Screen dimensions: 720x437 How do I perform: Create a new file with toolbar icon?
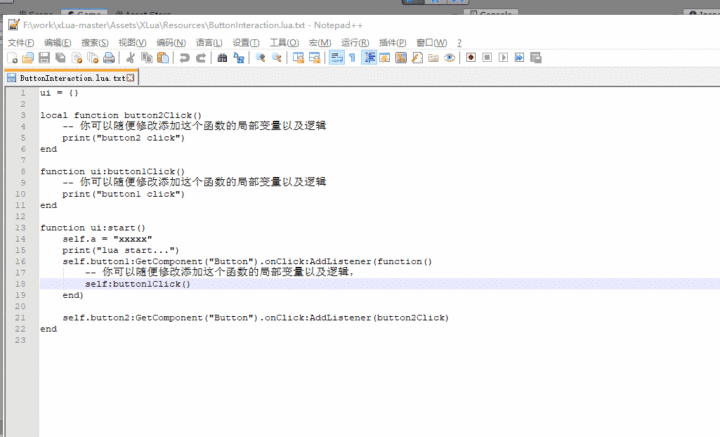coord(12,58)
